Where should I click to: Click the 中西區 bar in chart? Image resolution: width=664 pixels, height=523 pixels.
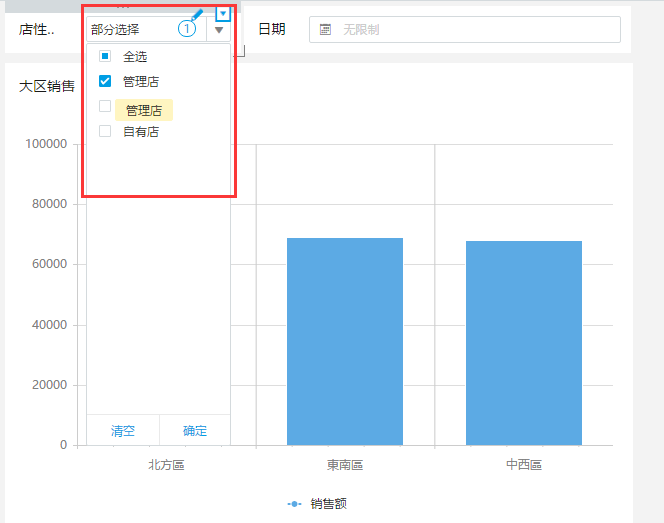point(524,343)
